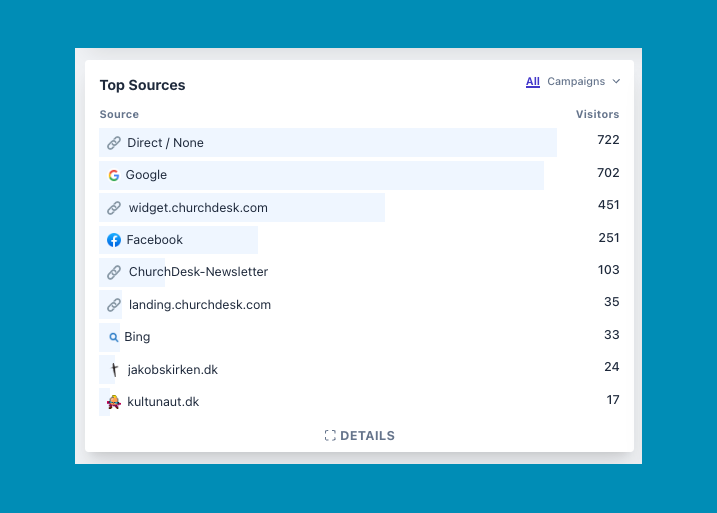
Task: Select the All sources tab
Action: coord(533,82)
